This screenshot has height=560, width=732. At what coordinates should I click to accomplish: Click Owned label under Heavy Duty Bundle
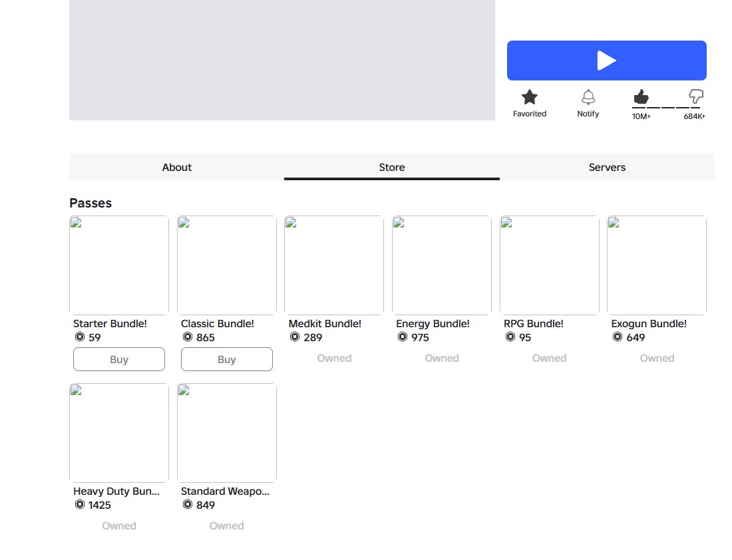coord(119,526)
